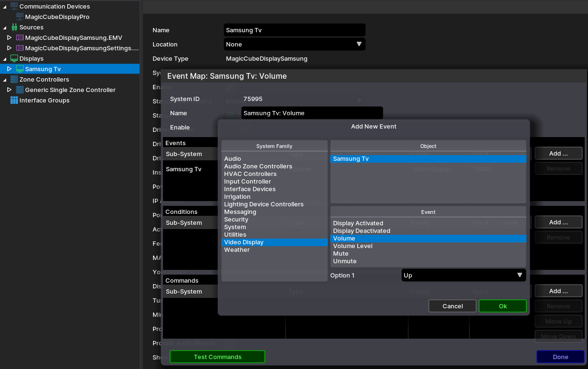Click the device Name field Samsung Tv
This screenshot has width=588, height=369.
pyautogui.click(x=295, y=30)
